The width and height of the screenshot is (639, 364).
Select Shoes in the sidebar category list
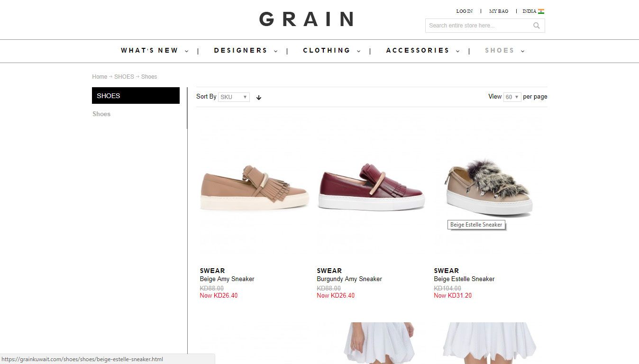pos(101,114)
